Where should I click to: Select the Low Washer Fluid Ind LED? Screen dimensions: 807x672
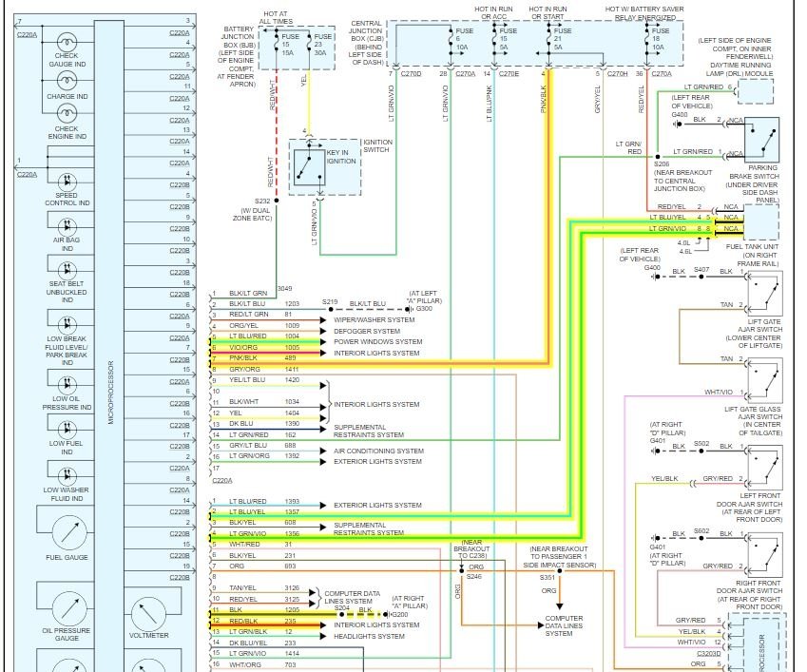click(67, 475)
